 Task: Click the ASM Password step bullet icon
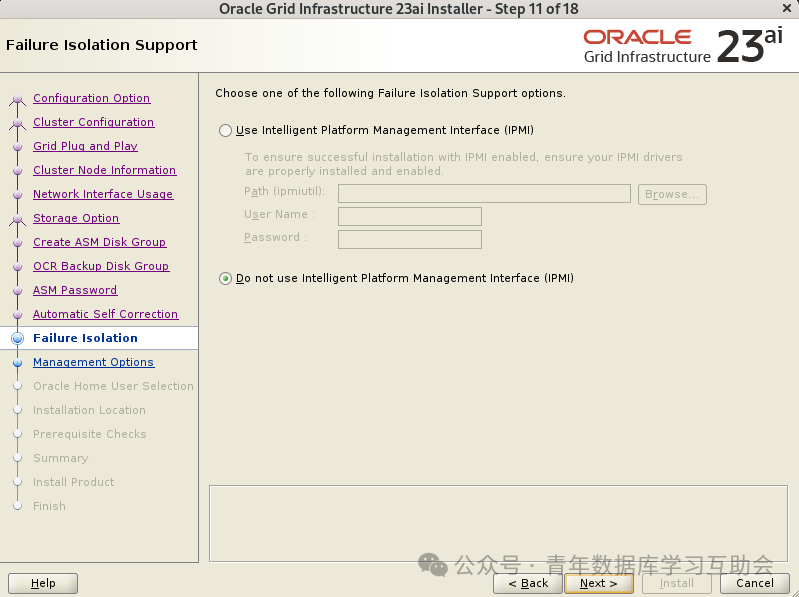[18, 291]
